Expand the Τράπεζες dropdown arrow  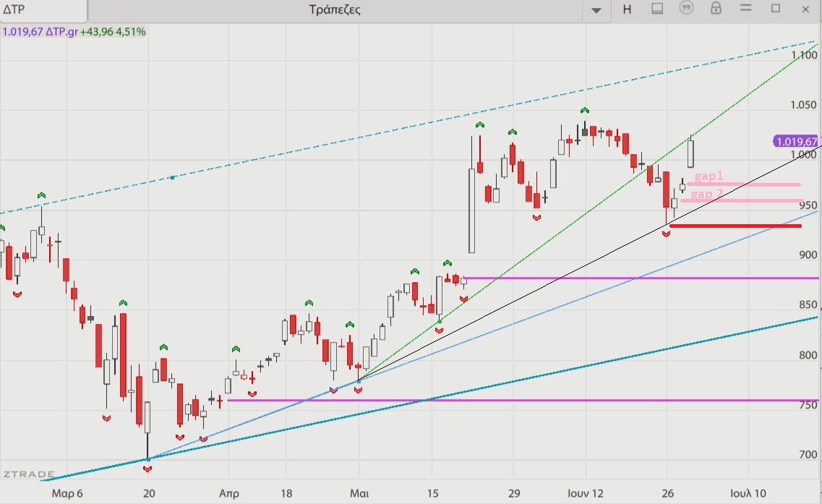click(596, 10)
